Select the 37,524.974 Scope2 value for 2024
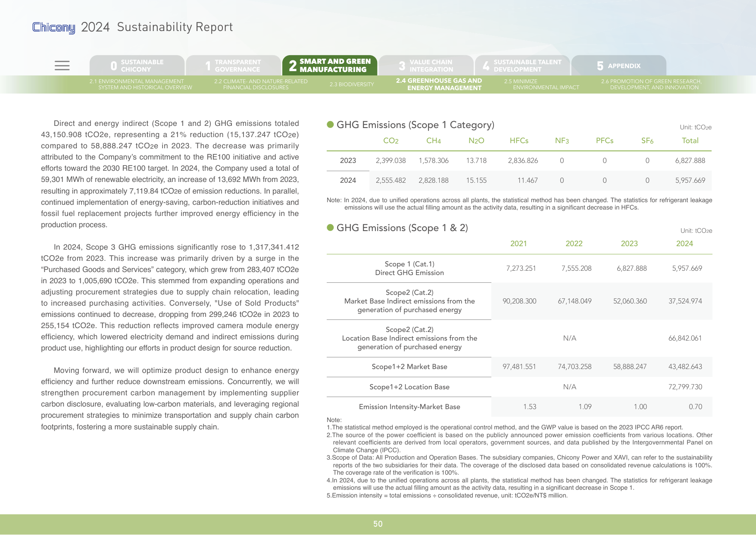Image resolution: width=756 pixels, height=535 pixels. pyautogui.click(x=685, y=301)
